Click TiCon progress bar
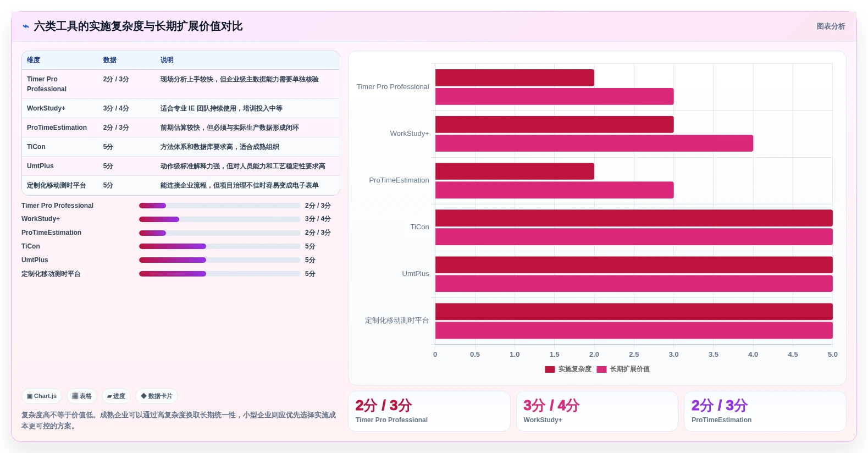868x453 pixels. [x=220, y=246]
